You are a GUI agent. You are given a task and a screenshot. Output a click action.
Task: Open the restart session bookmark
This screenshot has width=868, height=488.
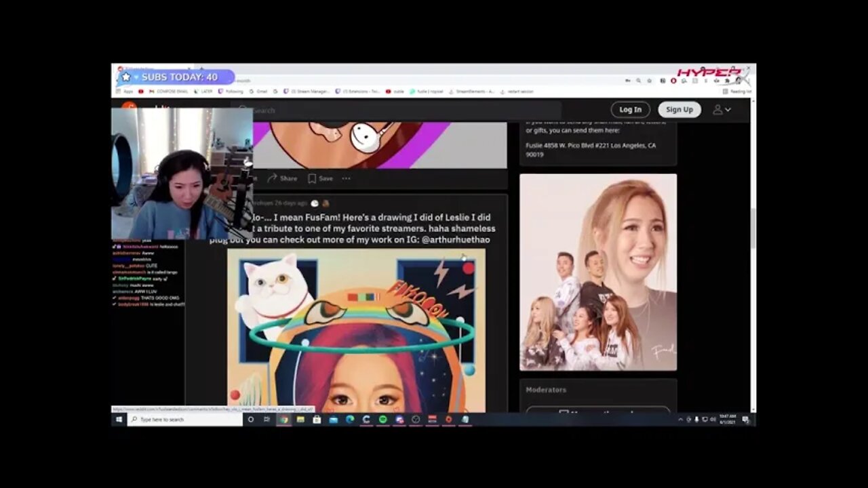(517, 91)
